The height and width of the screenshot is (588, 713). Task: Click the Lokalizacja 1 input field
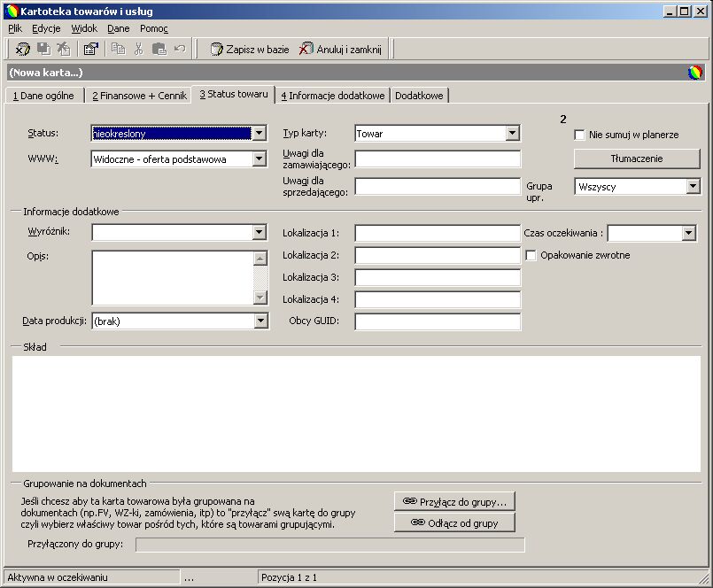click(x=438, y=233)
